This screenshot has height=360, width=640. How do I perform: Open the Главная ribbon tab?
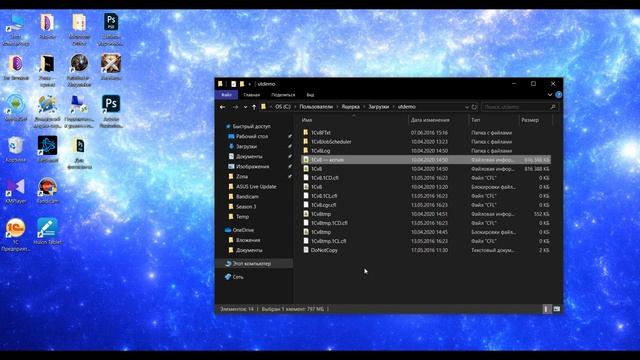251,95
